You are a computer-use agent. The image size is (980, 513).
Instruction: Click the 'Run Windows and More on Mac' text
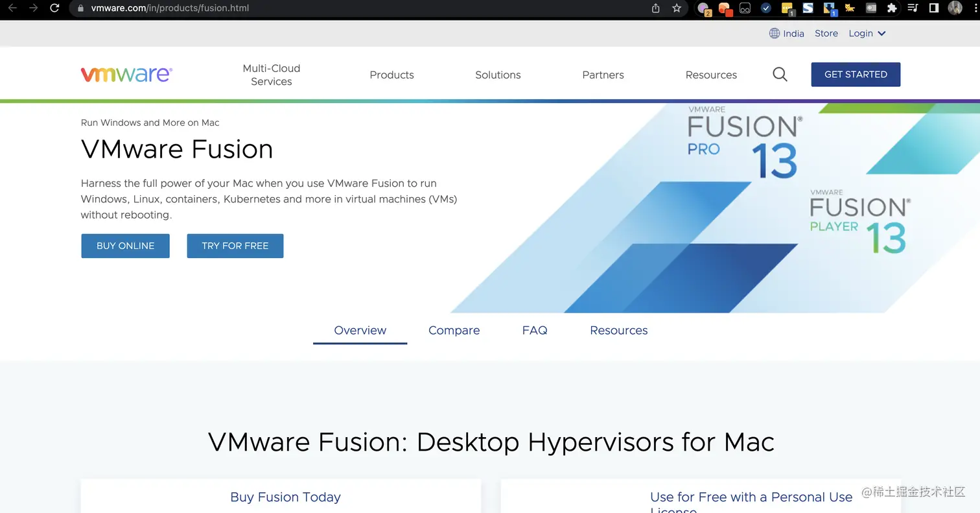point(150,123)
